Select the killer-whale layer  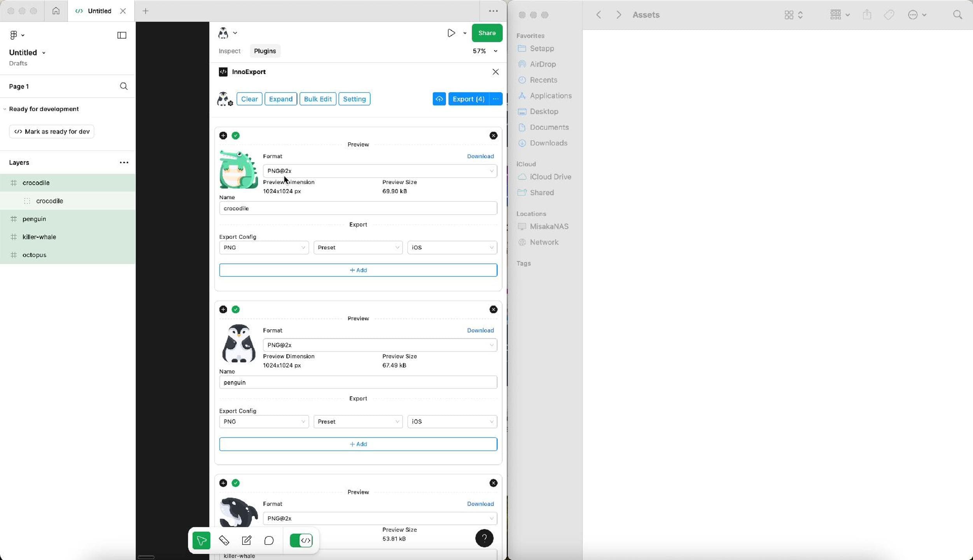[x=68, y=237]
